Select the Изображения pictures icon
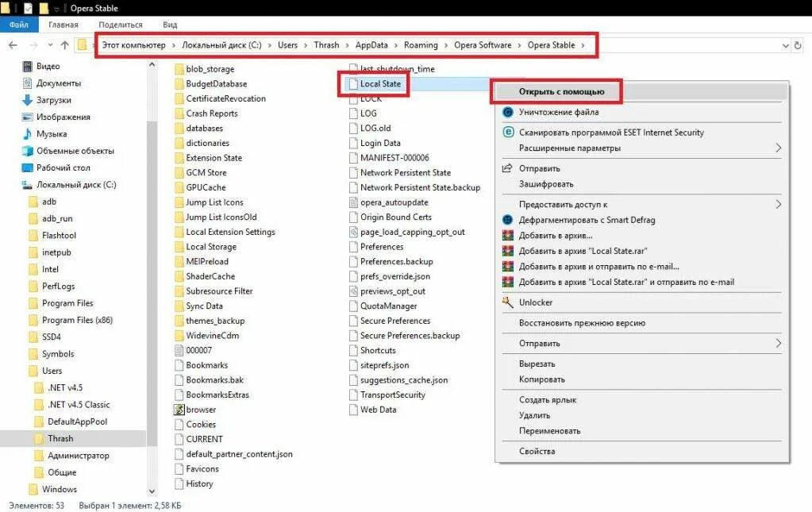The image size is (812, 512). [x=28, y=117]
